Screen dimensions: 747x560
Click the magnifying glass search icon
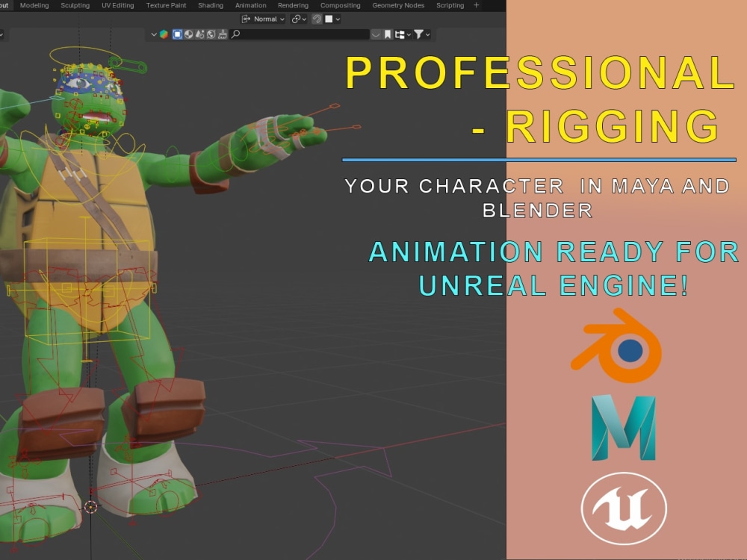click(235, 34)
